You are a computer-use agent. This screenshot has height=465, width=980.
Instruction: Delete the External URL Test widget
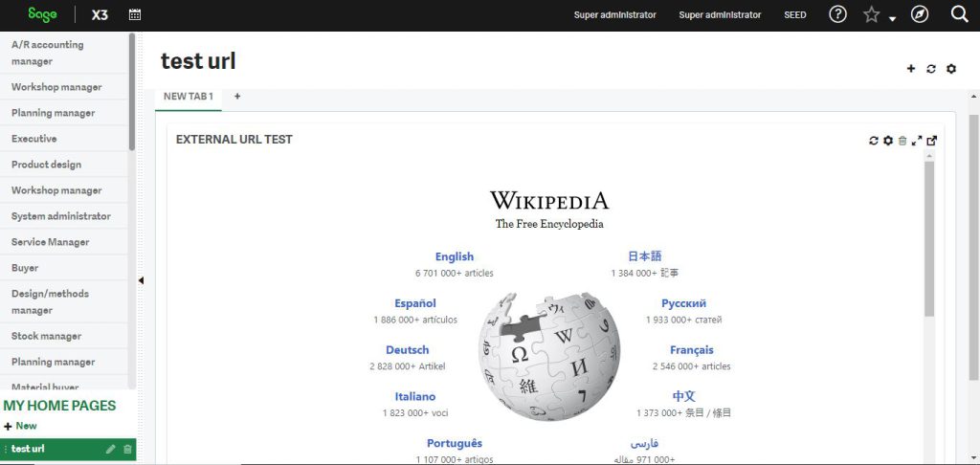902,141
